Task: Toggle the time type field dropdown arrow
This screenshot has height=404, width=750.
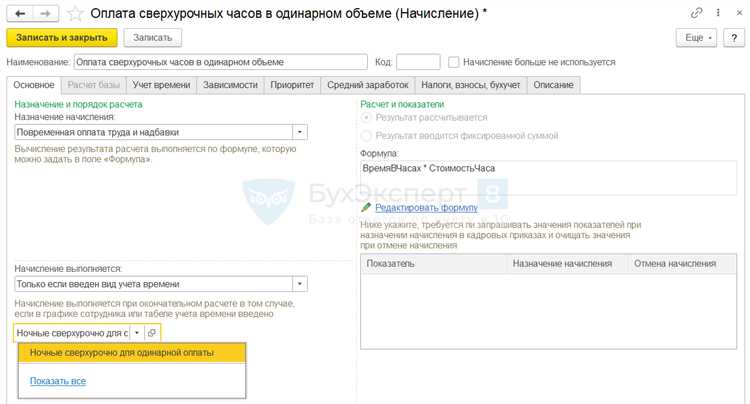Action: 137,333
